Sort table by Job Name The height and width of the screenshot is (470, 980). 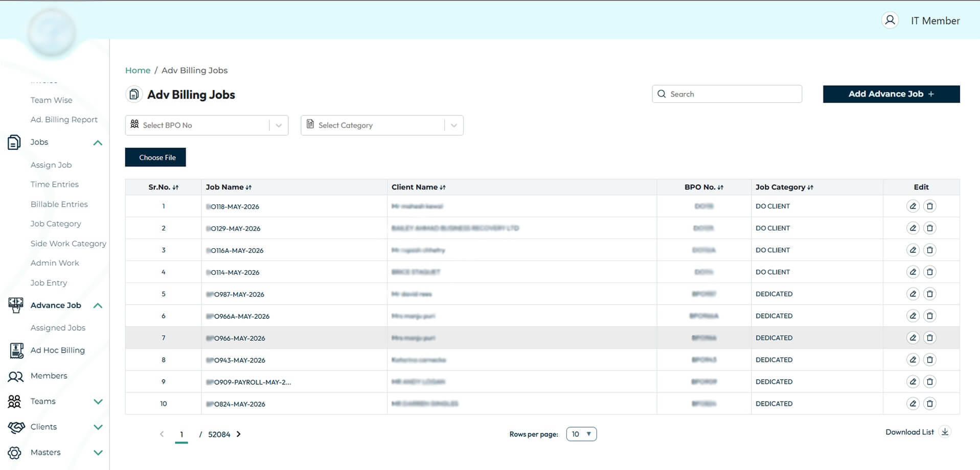click(x=248, y=187)
